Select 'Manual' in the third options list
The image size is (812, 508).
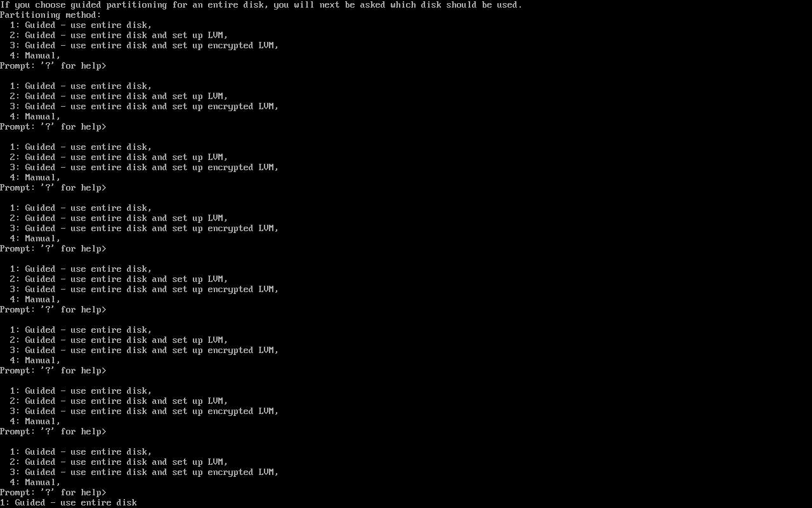coord(36,177)
